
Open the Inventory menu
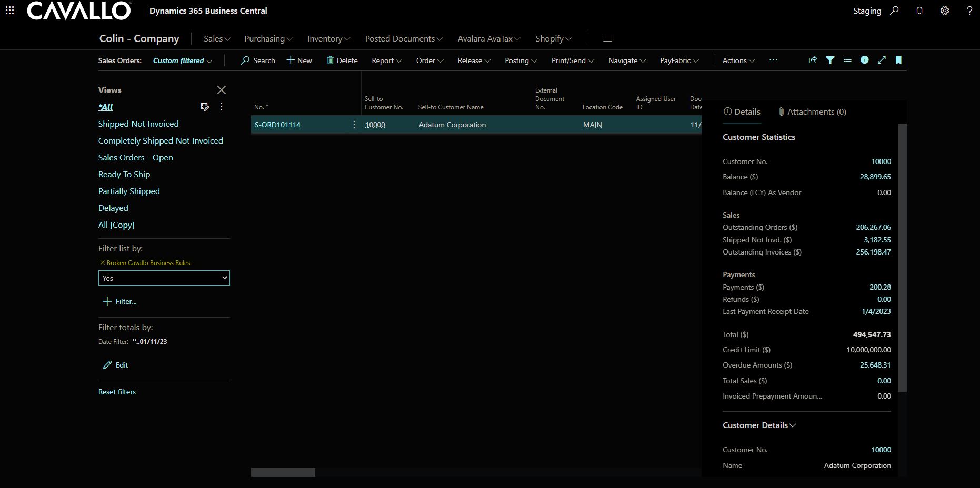coord(328,39)
